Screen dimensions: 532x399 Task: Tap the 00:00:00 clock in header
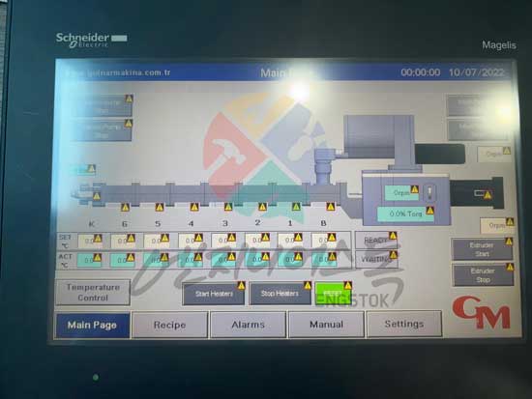click(x=421, y=72)
